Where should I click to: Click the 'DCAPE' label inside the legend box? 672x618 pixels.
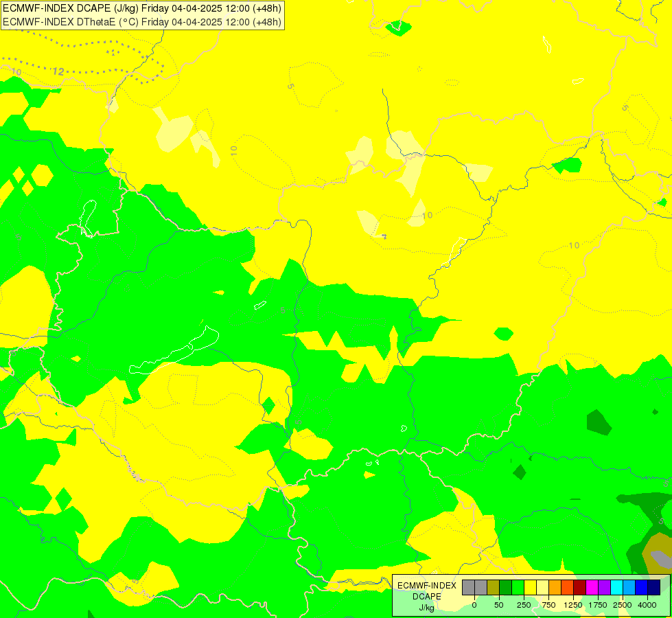[426, 597]
